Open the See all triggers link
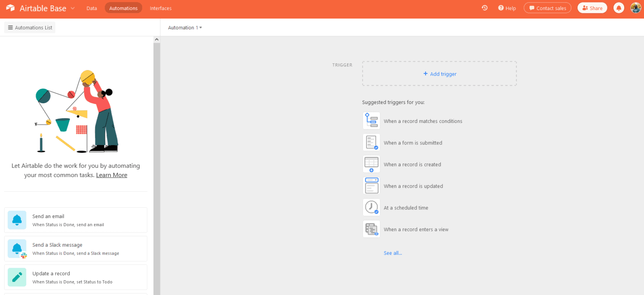Viewport: 644px width, 295px height. pyautogui.click(x=392, y=253)
